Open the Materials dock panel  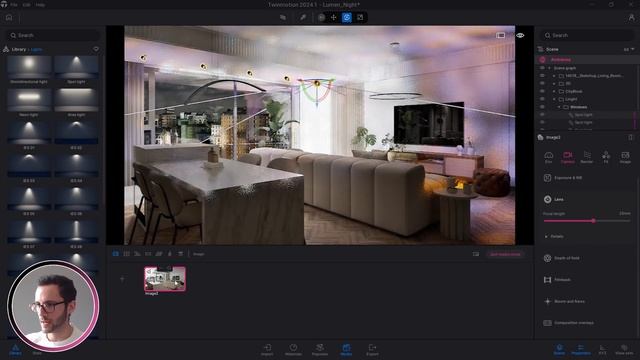pyautogui.click(x=293, y=349)
